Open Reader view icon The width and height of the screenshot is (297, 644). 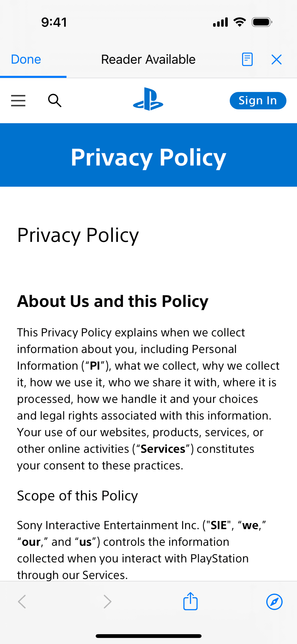tap(247, 60)
